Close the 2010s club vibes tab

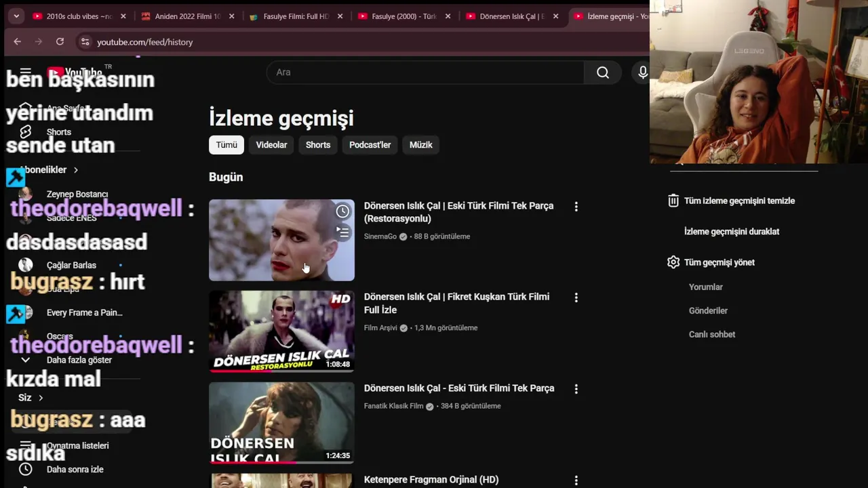tap(123, 16)
